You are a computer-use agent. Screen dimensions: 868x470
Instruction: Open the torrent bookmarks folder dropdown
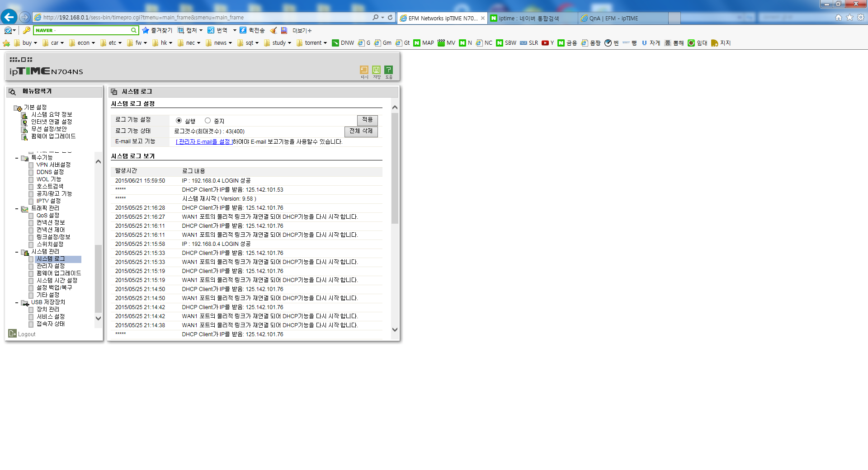[x=312, y=43]
